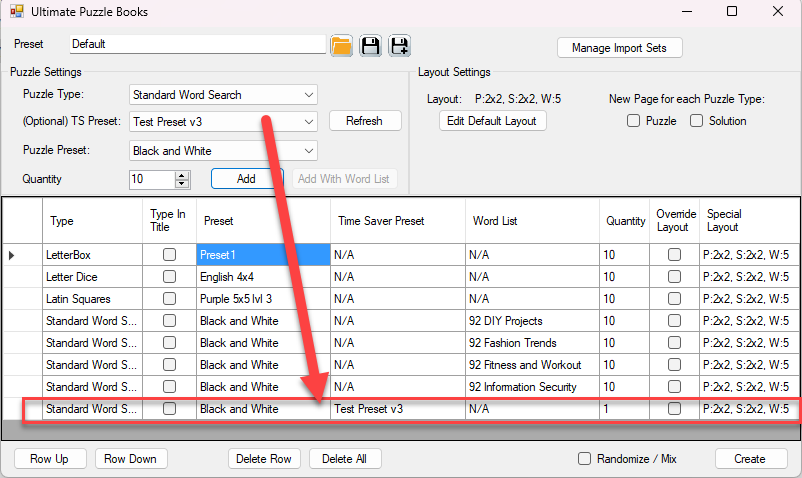Screen dimensions: 802x478
Task: Toggle the Randomize / Mix checkbox
Action: (584, 459)
